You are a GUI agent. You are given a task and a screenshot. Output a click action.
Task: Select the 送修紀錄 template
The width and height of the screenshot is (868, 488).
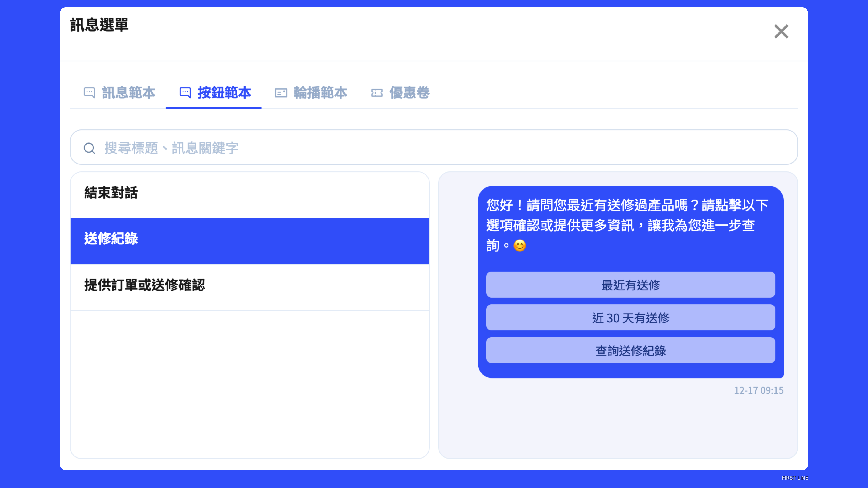pos(250,241)
